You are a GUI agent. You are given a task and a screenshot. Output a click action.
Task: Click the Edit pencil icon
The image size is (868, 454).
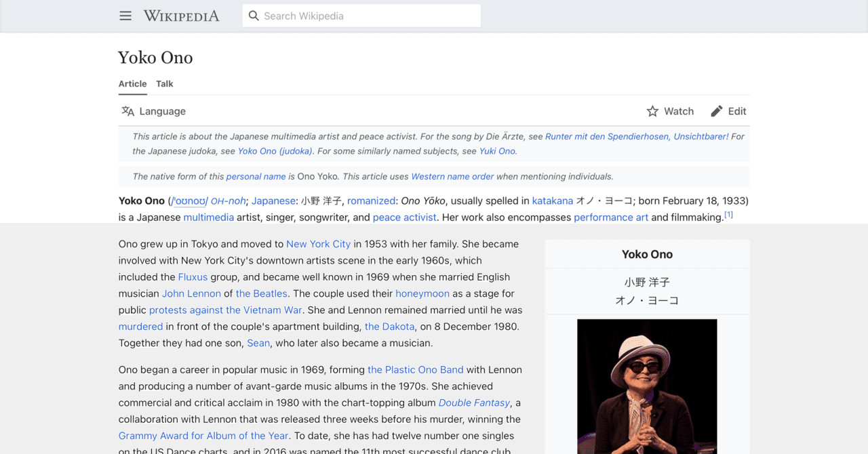coord(717,111)
